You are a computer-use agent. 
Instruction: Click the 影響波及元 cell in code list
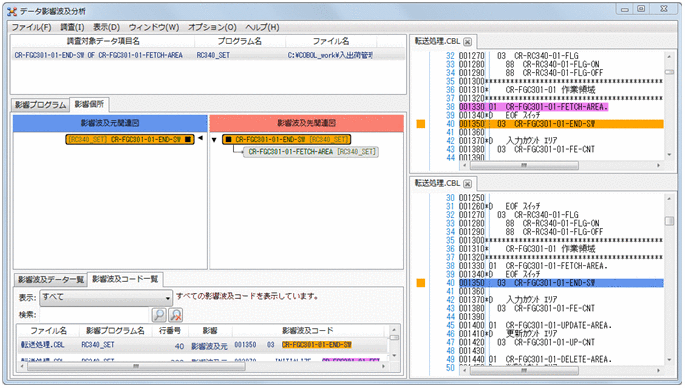[x=209, y=346]
